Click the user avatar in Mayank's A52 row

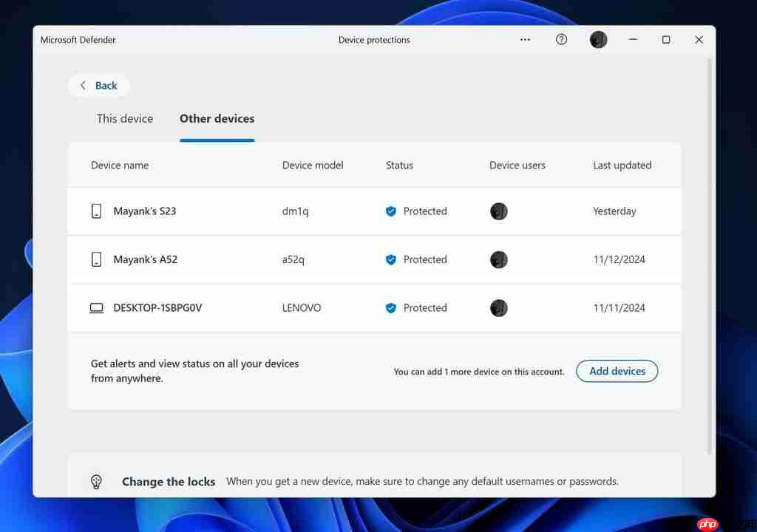[499, 259]
